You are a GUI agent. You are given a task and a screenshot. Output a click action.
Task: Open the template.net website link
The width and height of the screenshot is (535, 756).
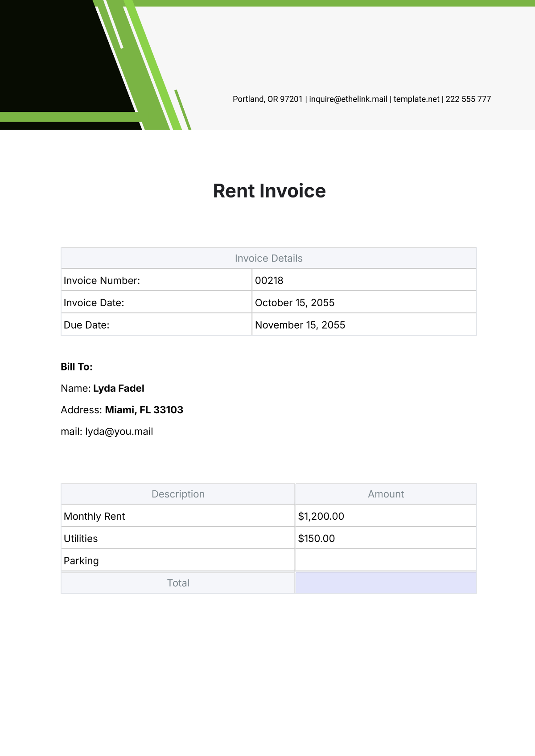pyautogui.click(x=416, y=99)
